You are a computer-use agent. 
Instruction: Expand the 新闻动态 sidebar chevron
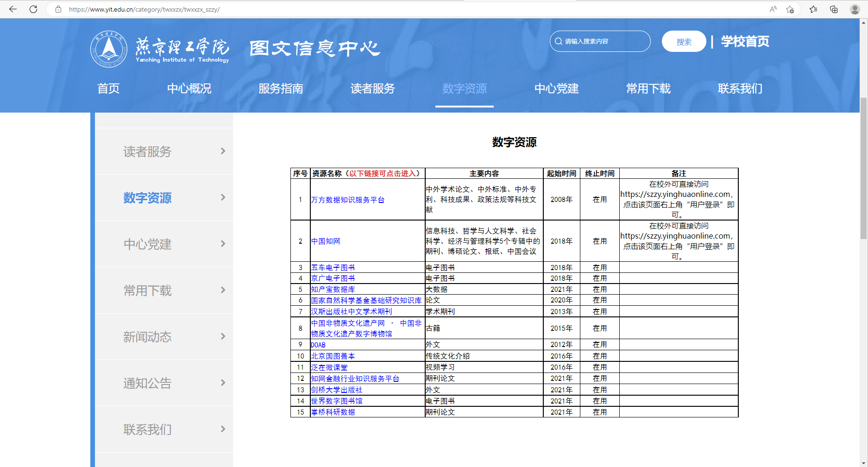click(x=223, y=336)
